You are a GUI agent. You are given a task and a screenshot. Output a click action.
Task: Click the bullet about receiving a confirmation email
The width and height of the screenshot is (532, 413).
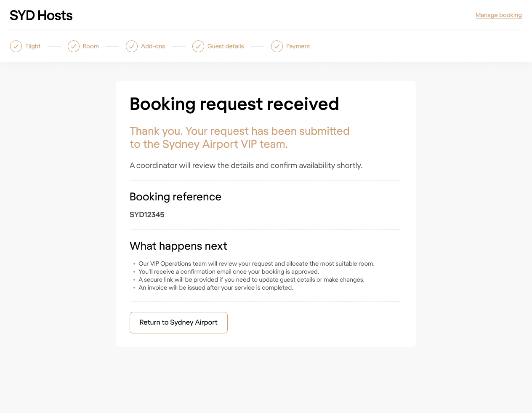(229, 272)
